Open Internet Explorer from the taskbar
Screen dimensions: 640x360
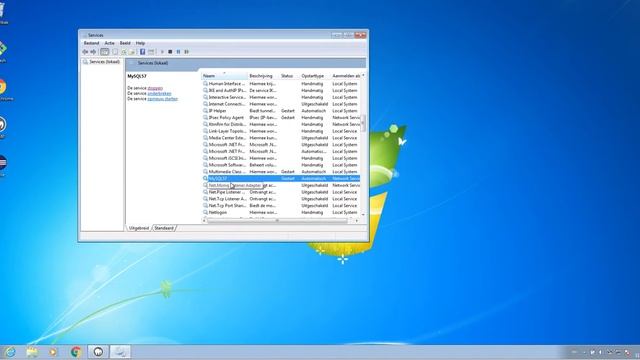10,352
